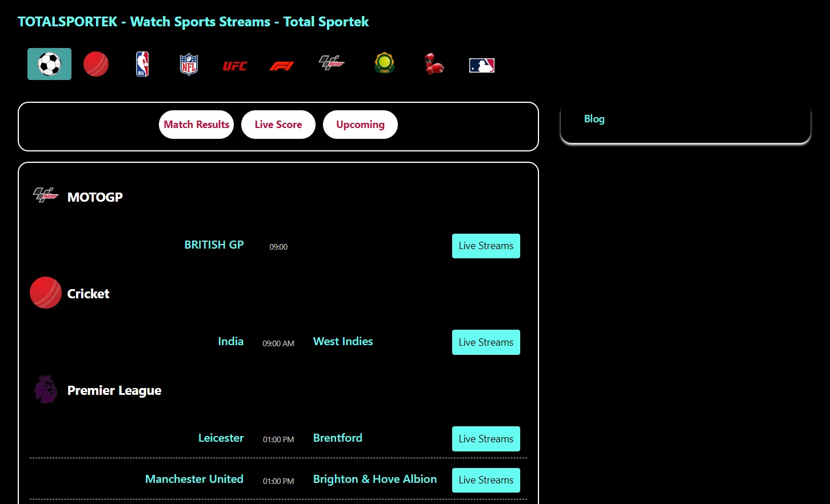Open the tennis ball icon
Image resolution: width=830 pixels, height=504 pixels.
pyautogui.click(x=385, y=63)
